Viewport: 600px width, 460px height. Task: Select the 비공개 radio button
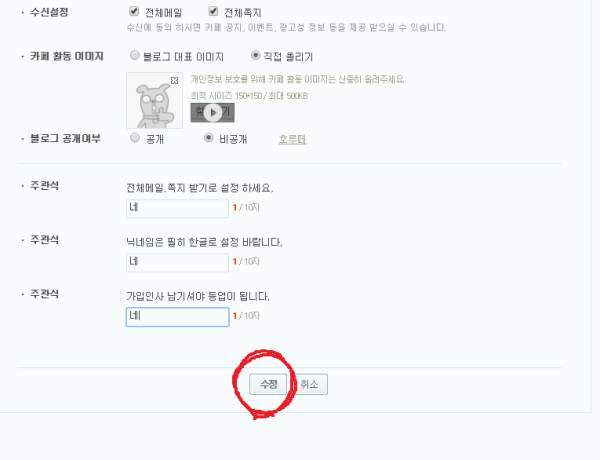tap(209, 138)
